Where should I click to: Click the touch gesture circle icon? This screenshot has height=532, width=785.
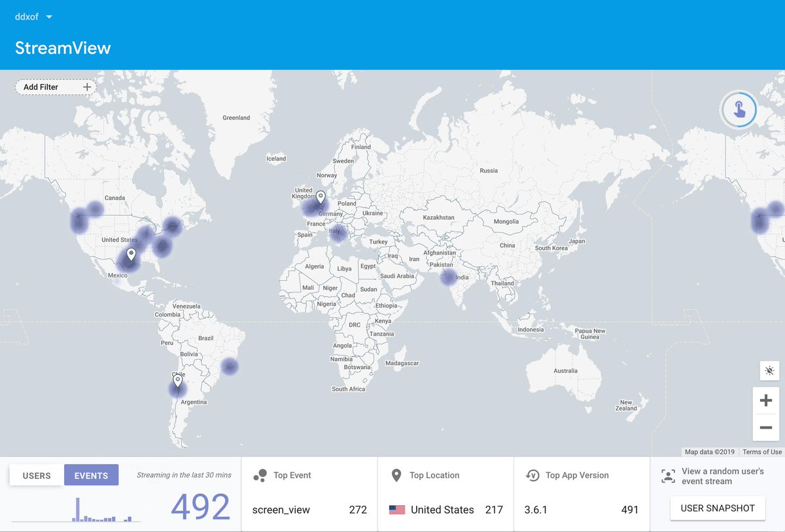(739, 109)
